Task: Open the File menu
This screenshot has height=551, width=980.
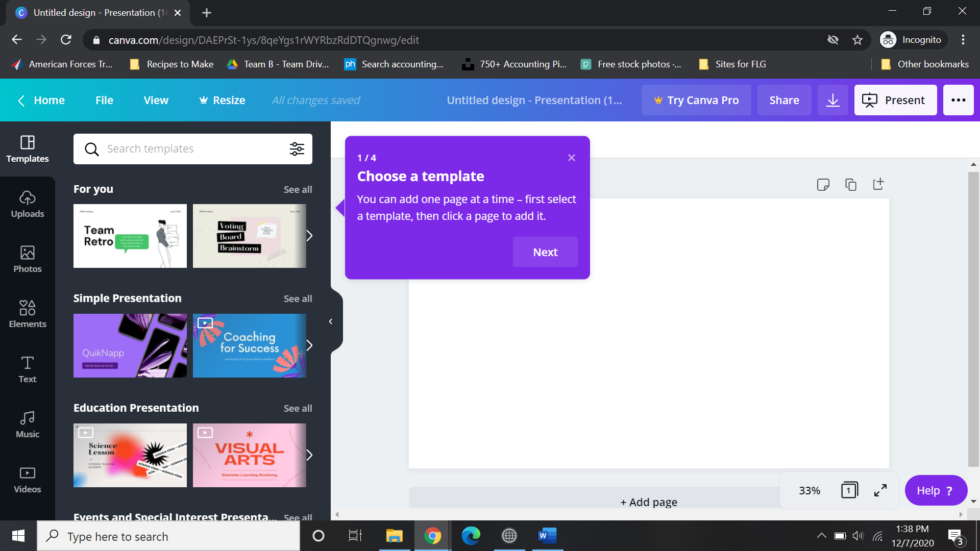Action: click(x=104, y=100)
